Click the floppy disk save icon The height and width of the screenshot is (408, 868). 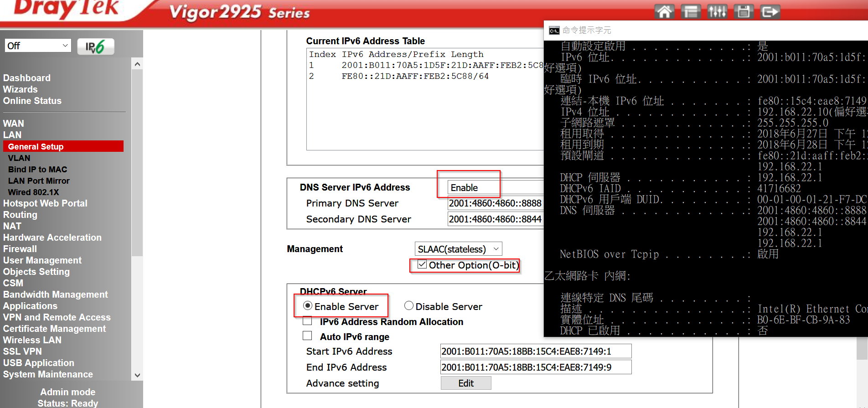744,11
